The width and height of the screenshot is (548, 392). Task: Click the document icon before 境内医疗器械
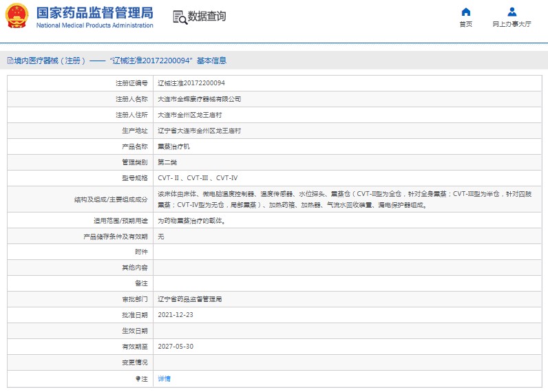pos(10,61)
